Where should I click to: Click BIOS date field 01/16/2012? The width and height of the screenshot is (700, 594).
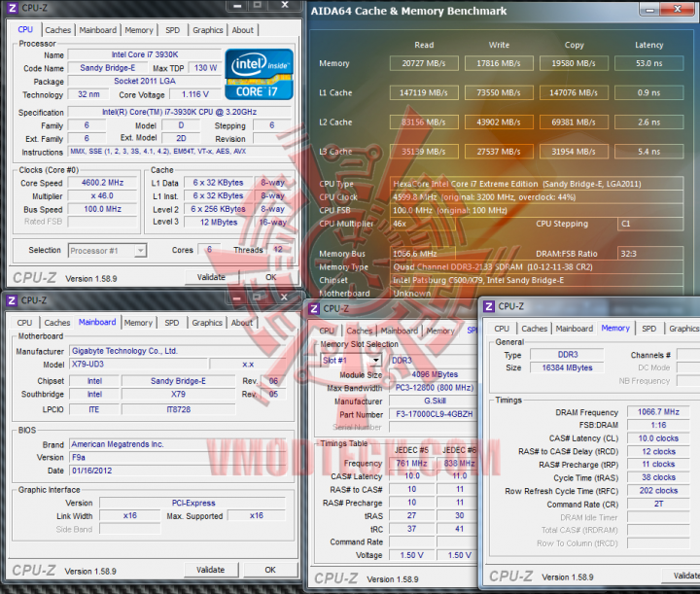pos(178,471)
